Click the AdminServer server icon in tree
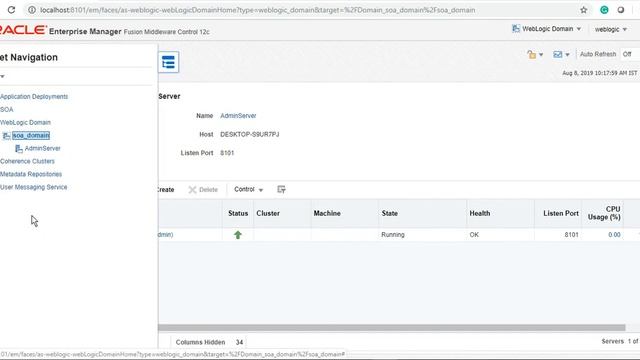 click(19, 149)
